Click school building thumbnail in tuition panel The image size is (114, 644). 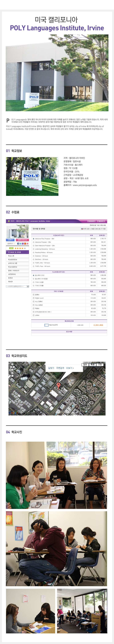click(18, 231)
